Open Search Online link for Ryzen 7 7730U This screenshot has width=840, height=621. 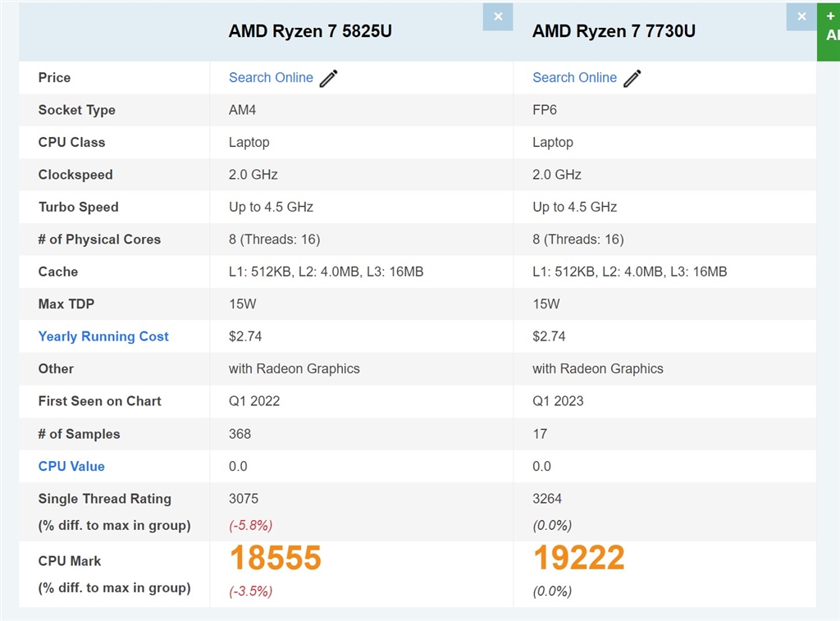point(574,78)
